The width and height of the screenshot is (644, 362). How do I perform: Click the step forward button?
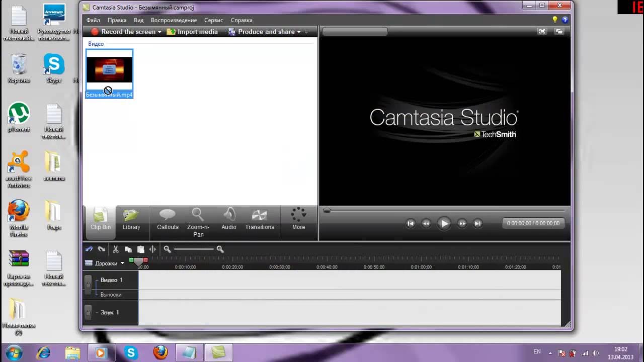click(462, 223)
